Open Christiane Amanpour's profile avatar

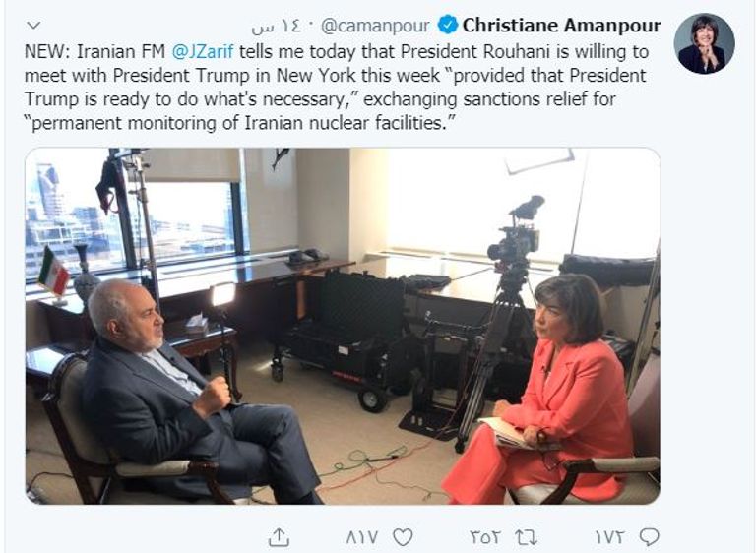coord(704,43)
